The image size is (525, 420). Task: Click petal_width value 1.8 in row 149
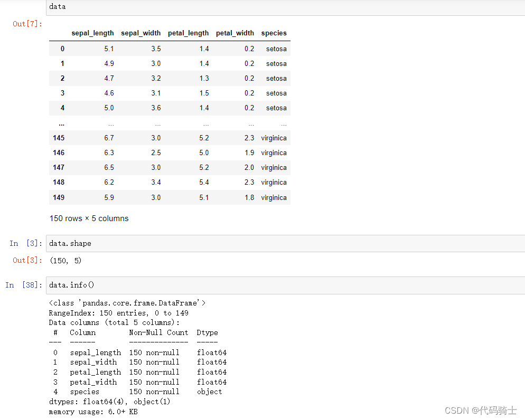pos(249,198)
